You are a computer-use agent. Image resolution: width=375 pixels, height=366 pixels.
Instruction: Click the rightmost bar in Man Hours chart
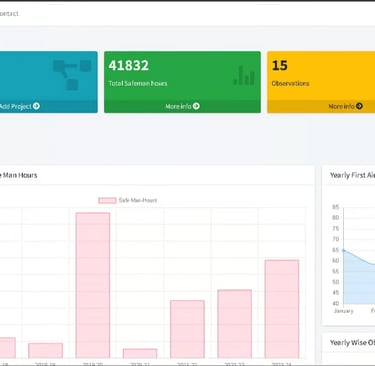pos(282,309)
